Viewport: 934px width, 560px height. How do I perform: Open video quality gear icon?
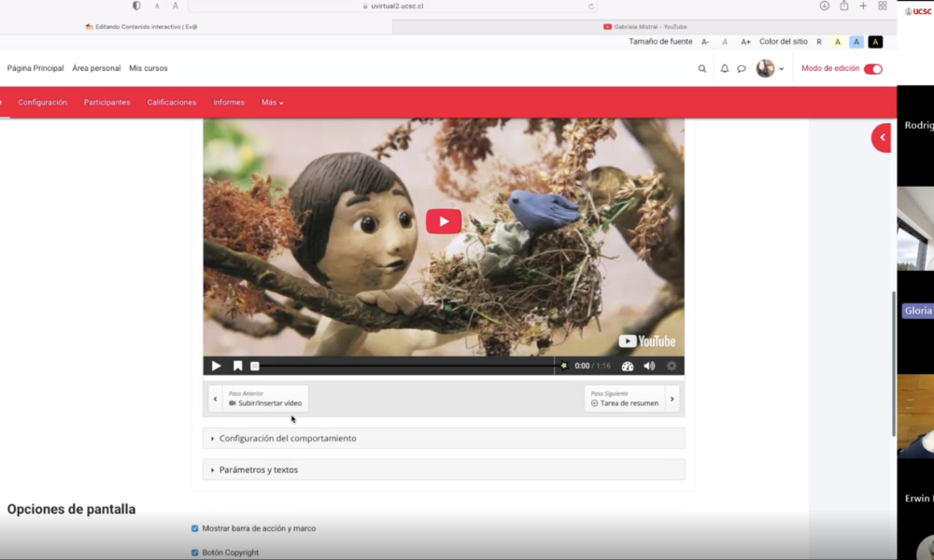(x=672, y=366)
